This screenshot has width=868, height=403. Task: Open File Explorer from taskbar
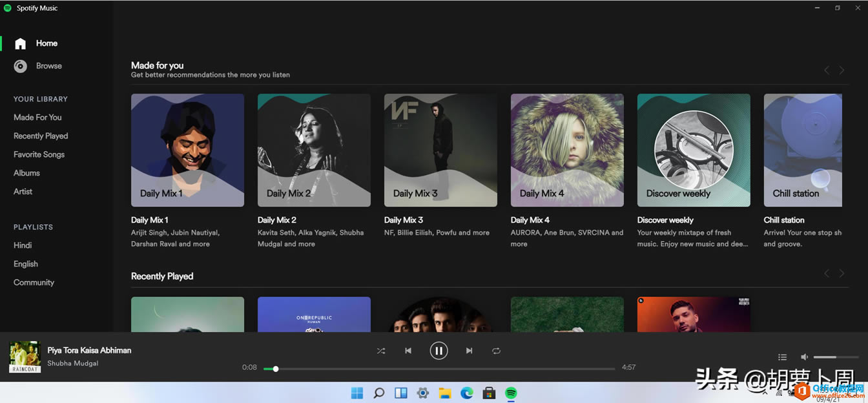click(445, 393)
